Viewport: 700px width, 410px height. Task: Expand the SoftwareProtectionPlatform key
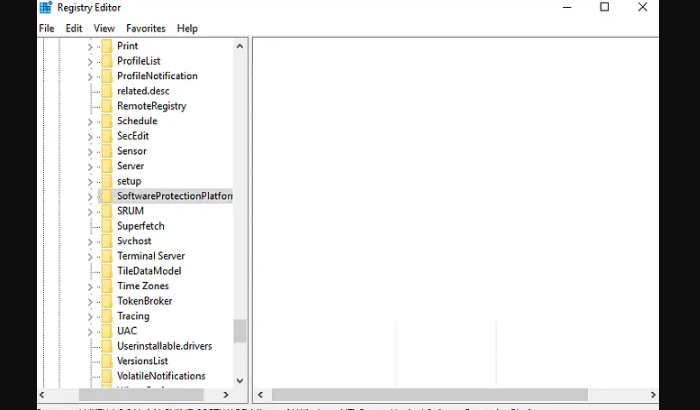[90, 197]
